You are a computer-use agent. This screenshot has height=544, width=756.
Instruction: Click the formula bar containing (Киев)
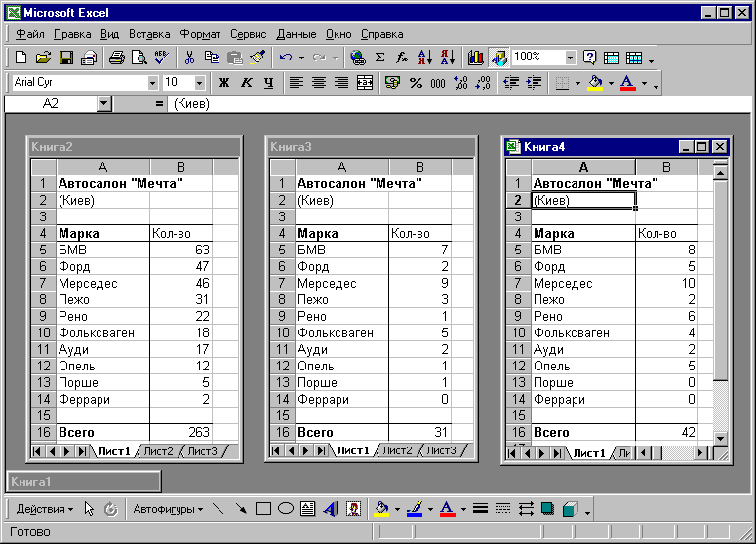point(458,103)
